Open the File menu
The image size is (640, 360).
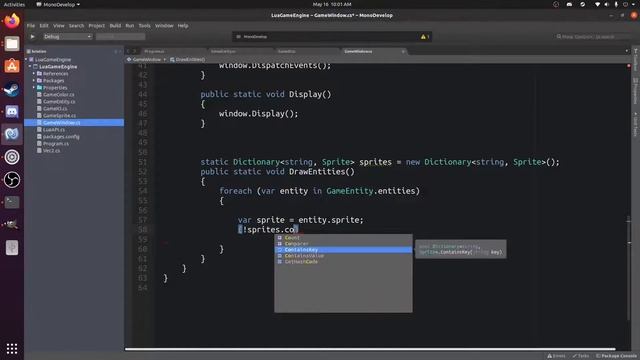coord(31,26)
